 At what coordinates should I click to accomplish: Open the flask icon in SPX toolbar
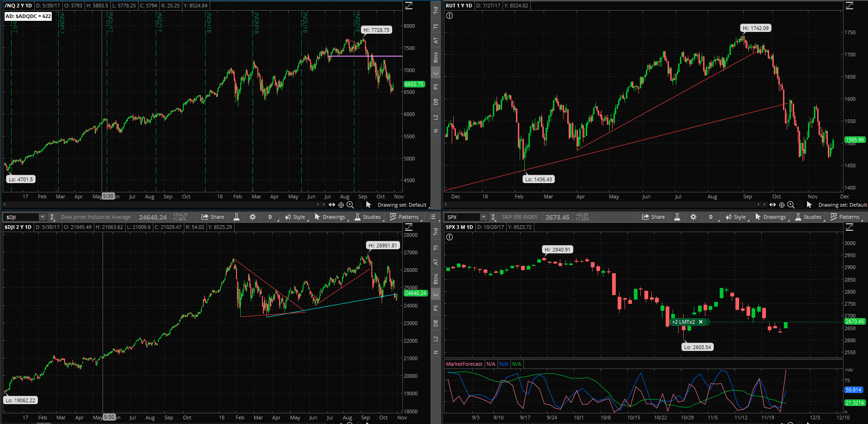677,217
